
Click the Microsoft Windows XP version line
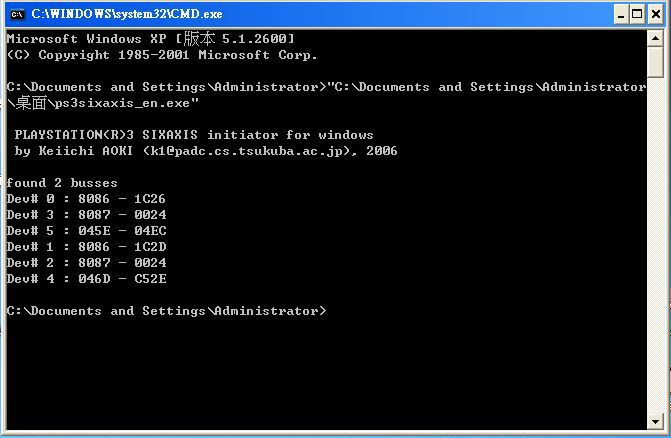[x=150, y=39]
